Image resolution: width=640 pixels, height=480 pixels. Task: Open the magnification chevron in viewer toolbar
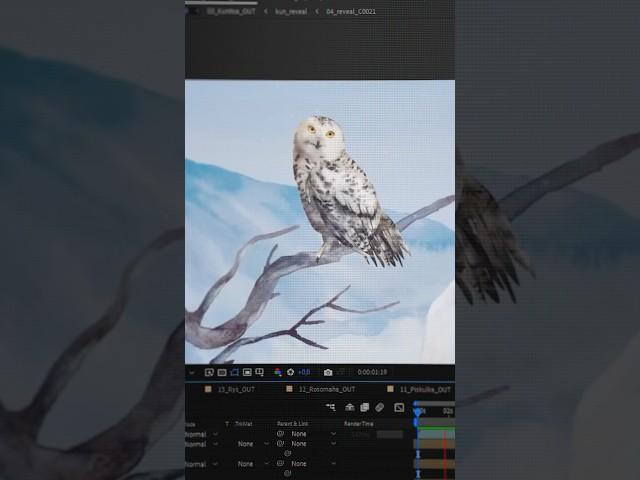191,372
